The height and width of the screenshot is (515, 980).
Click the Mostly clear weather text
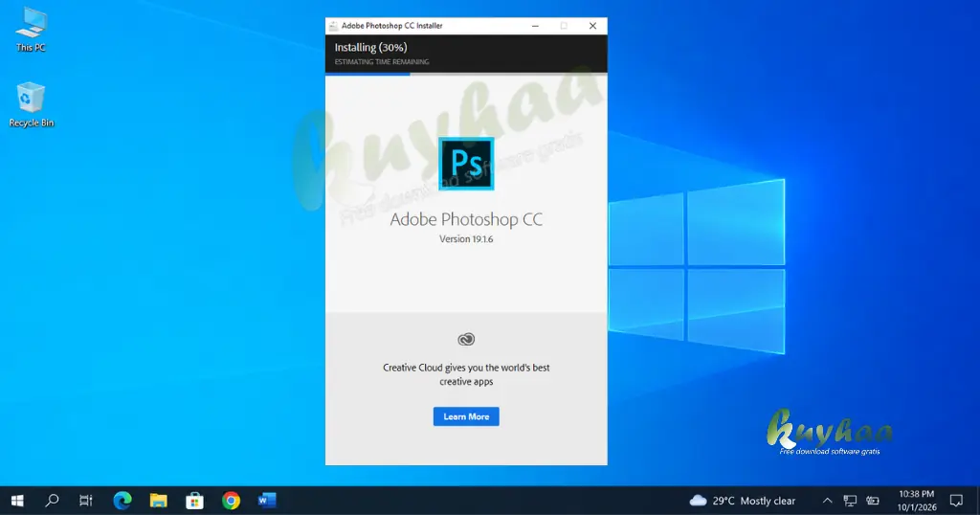[x=768, y=501]
